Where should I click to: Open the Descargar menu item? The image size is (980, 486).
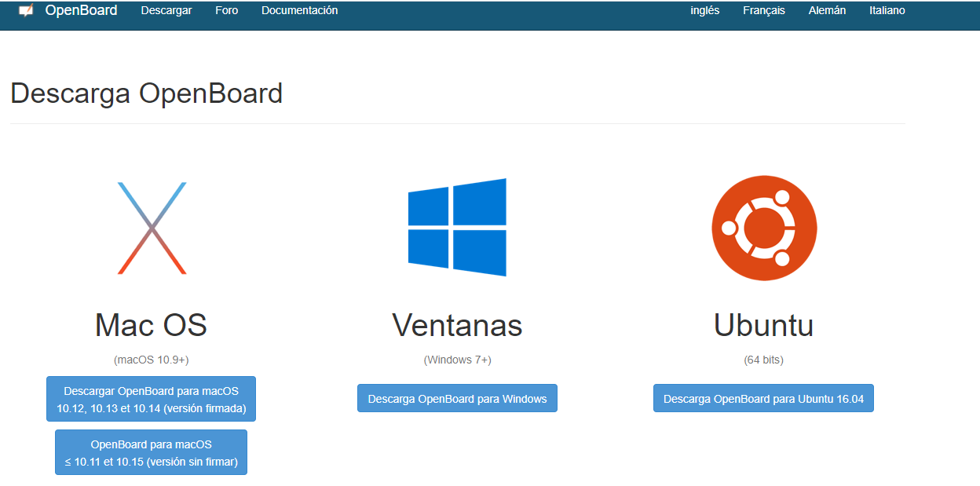tap(166, 11)
